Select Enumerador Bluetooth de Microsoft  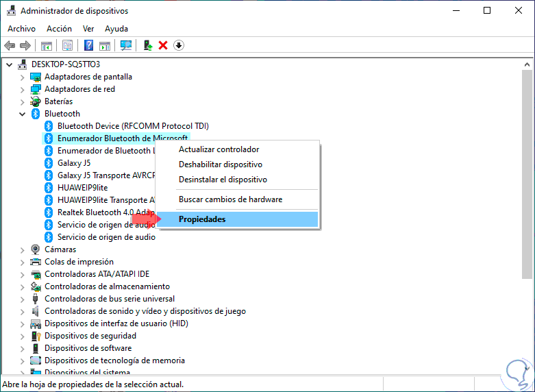pos(123,138)
